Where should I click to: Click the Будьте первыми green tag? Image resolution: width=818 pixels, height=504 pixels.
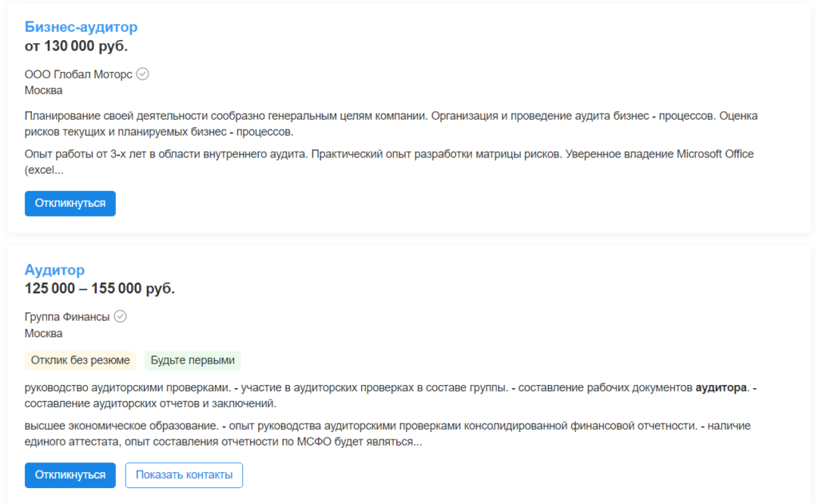193,360
